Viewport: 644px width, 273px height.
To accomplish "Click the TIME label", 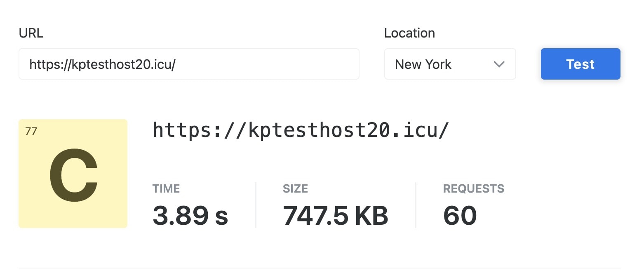I will [166, 189].
